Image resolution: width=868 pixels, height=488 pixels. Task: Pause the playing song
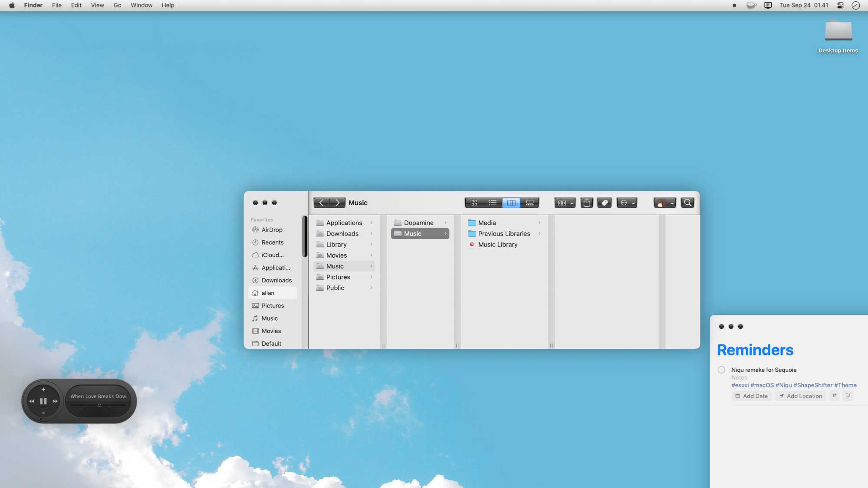tap(43, 401)
